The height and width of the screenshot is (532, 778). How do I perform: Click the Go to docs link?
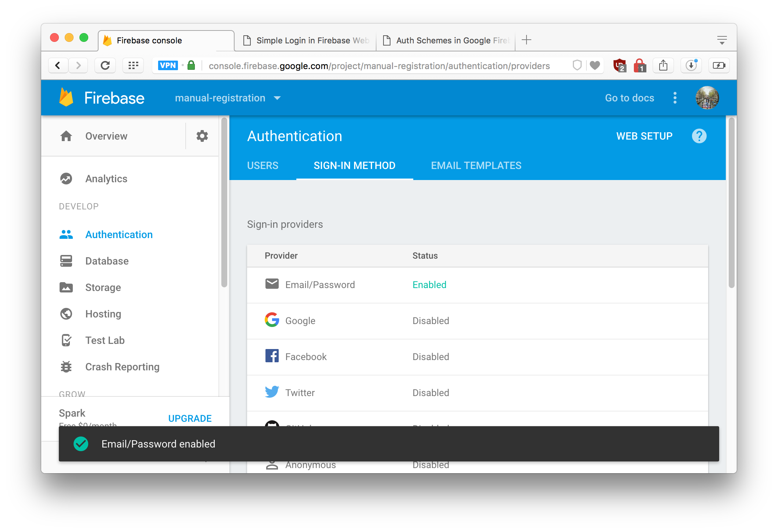tap(629, 98)
